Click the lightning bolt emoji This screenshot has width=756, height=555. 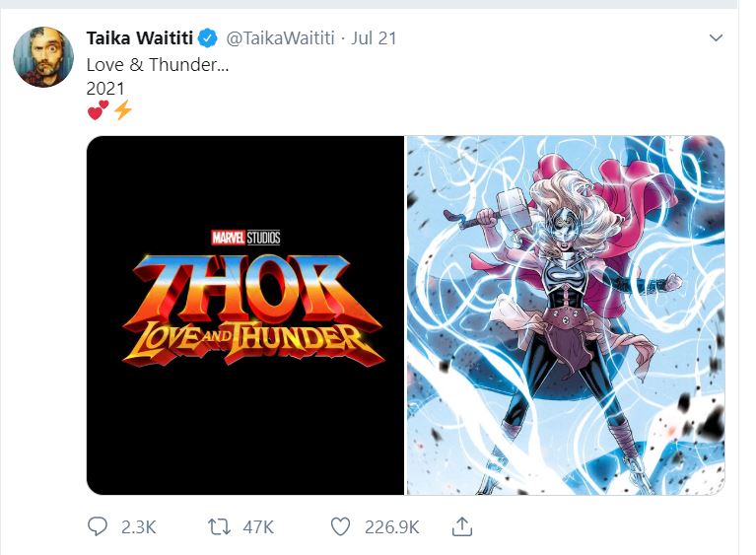click(x=122, y=109)
